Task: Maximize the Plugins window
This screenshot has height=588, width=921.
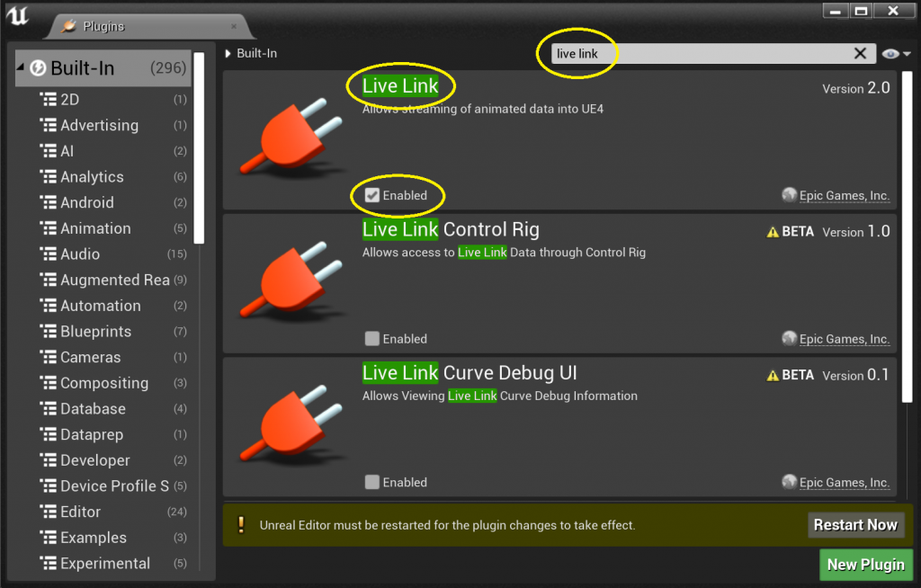Action: 861,11
